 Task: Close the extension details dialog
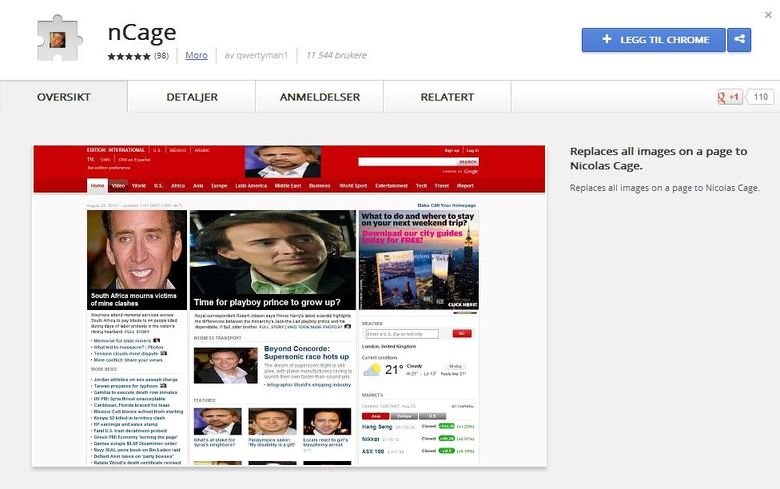[768, 15]
